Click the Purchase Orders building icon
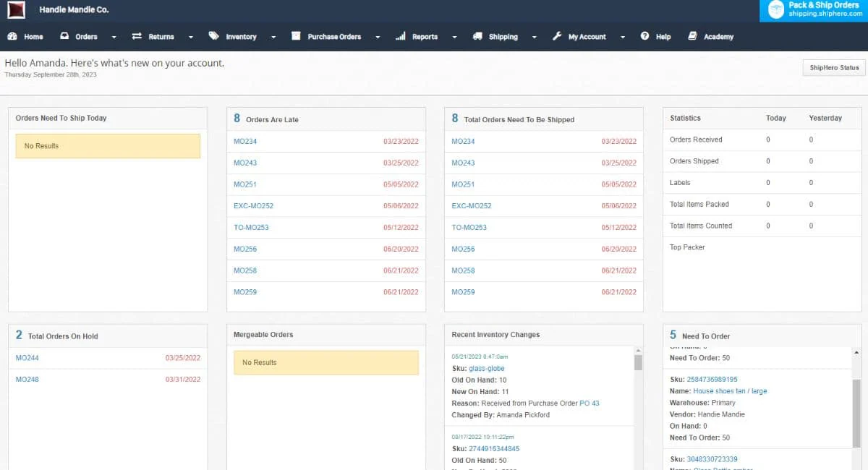This screenshot has width=868, height=470. [295, 36]
